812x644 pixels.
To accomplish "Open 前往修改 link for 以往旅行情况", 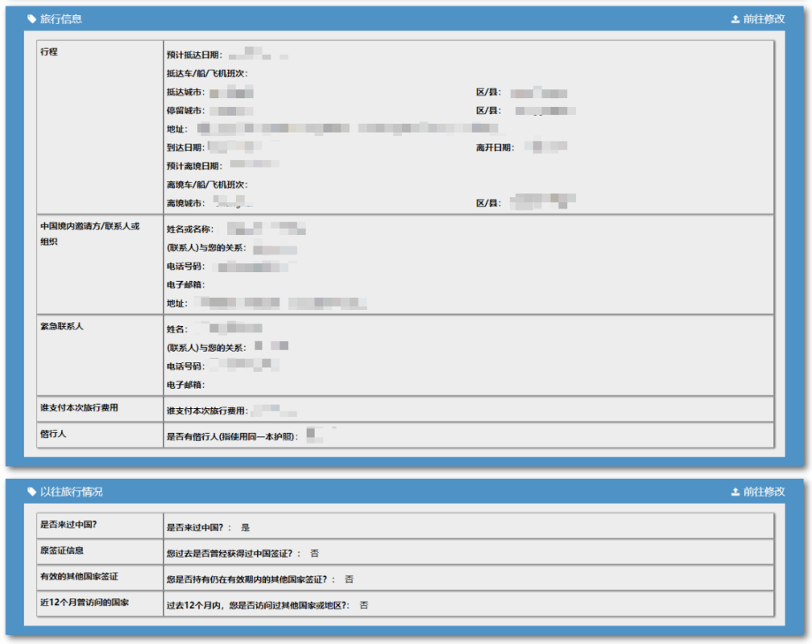I will (x=764, y=492).
